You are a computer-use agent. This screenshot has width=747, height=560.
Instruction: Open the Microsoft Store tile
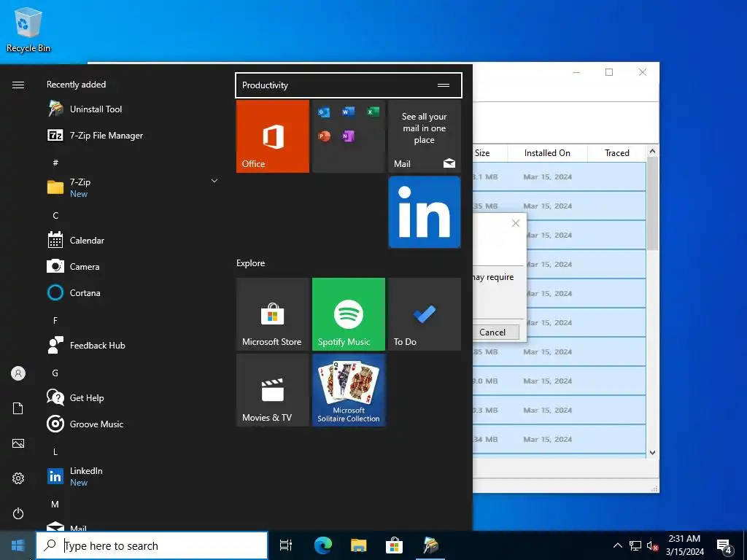pyautogui.click(x=273, y=314)
